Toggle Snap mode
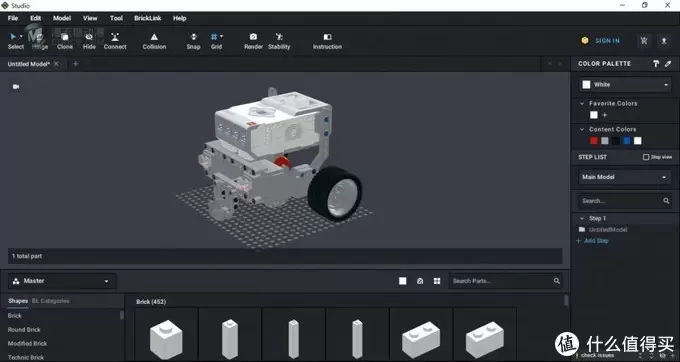 point(193,41)
